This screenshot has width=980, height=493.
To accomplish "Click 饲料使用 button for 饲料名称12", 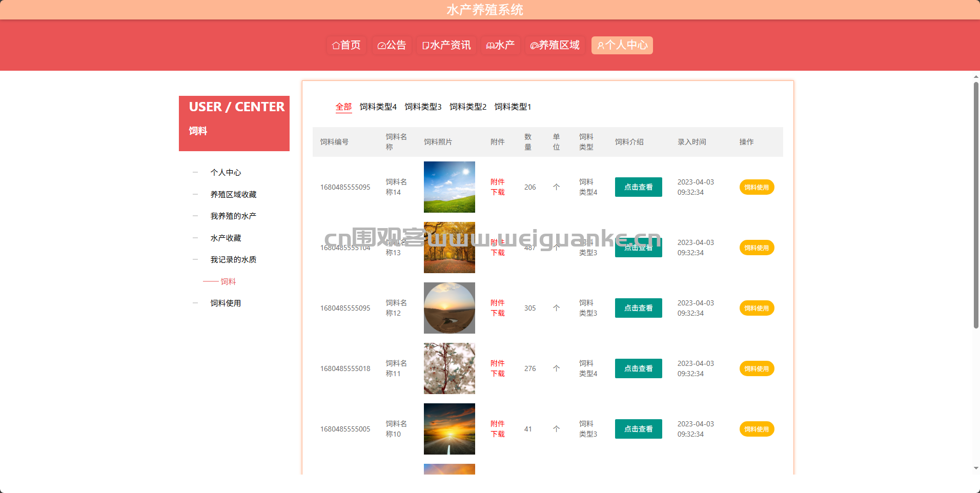I will pyautogui.click(x=757, y=308).
